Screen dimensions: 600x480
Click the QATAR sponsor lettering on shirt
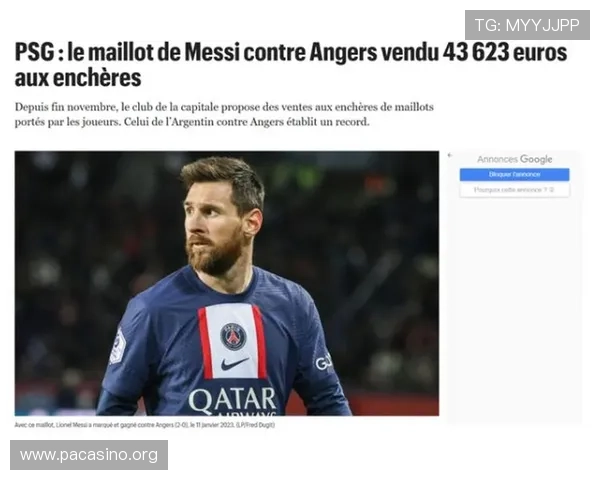[232, 400]
